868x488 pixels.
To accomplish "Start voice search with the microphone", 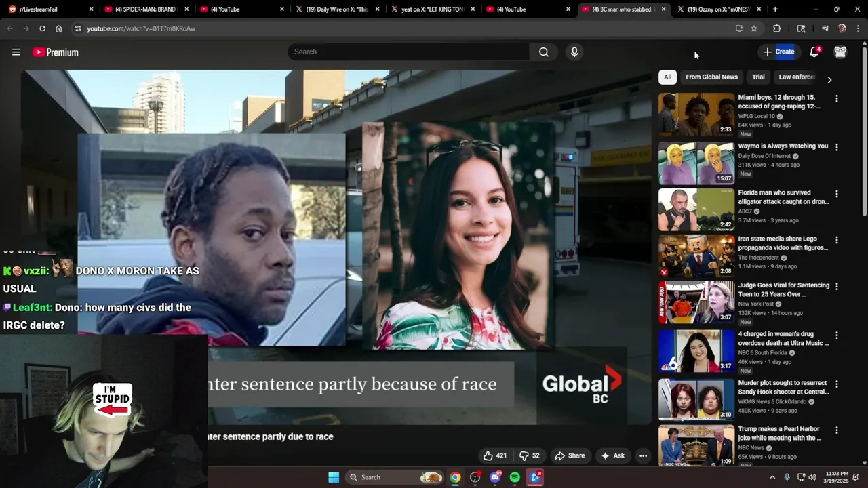I will (x=574, y=52).
